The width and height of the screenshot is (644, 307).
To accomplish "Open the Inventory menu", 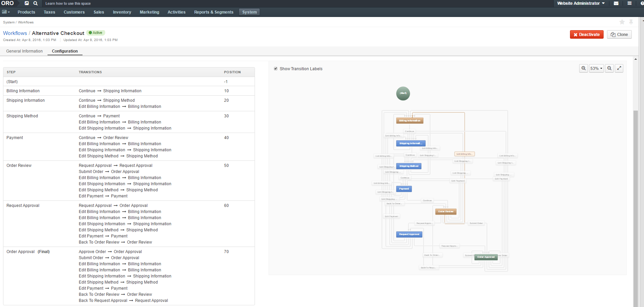I will pos(122,12).
